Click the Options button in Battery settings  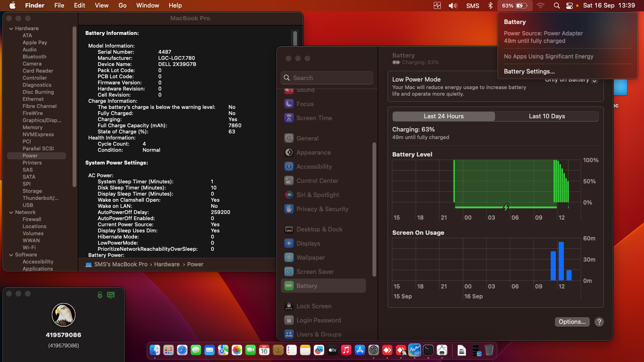click(572, 321)
